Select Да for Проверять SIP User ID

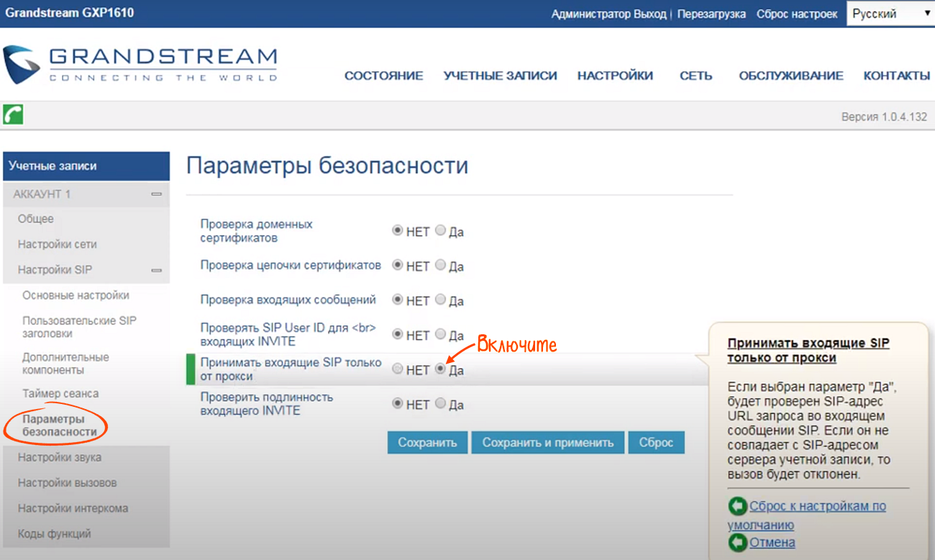pyautogui.click(x=440, y=334)
